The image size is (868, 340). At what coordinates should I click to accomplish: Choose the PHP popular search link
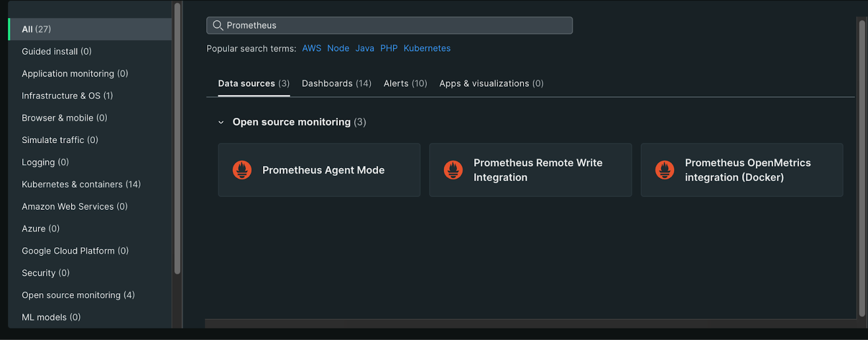pos(388,48)
